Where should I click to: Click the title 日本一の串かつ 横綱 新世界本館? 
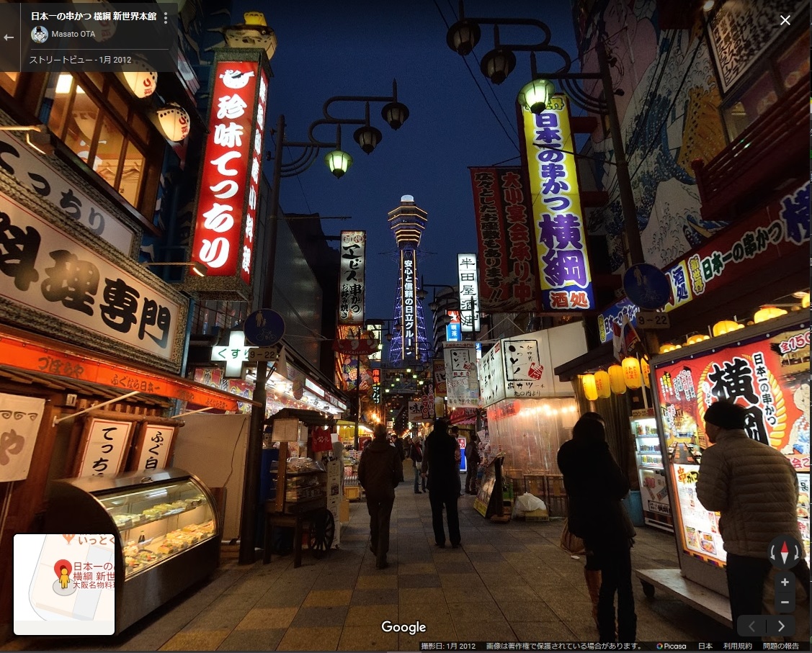click(x=94, y=16)
